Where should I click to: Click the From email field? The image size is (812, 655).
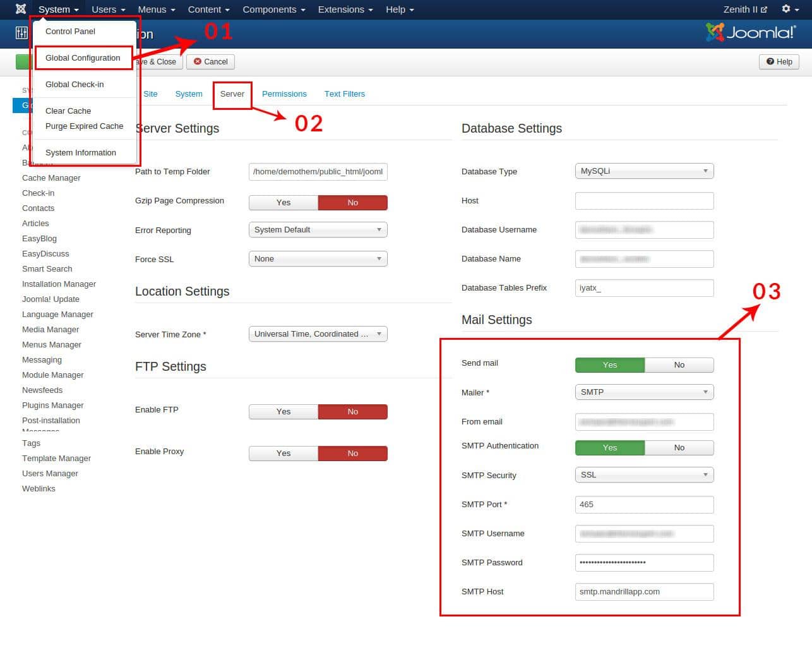click(645, 421)
